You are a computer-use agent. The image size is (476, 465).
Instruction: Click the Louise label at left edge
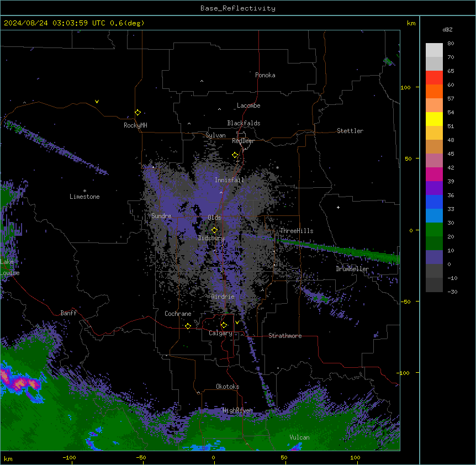coord(9,273)
